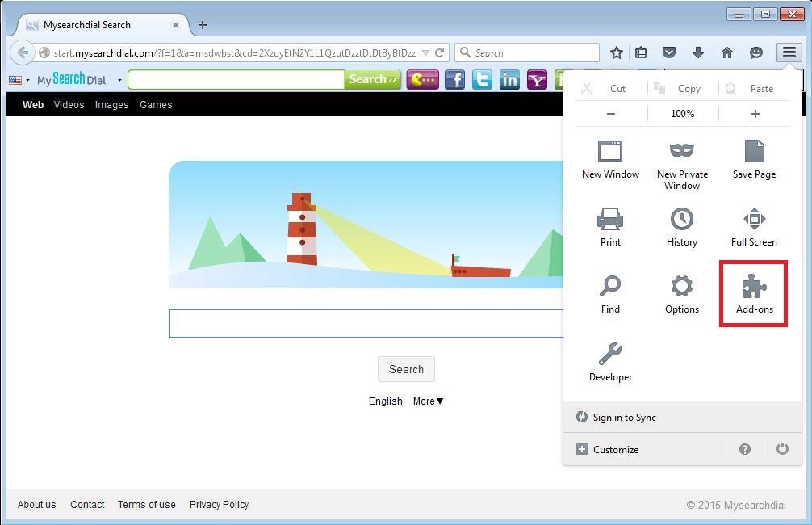Close the Mysearchdial Search tab
812x525 pixels.
pyautogui.click(x=175, y=25)
